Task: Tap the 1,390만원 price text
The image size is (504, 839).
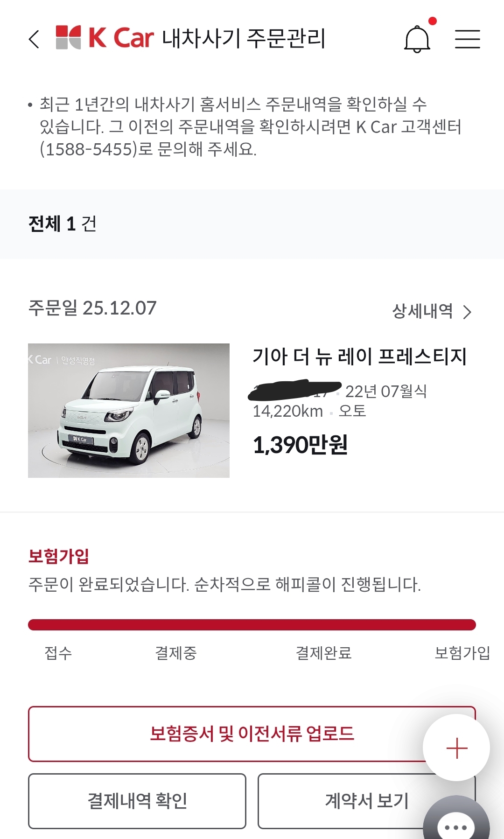Action: (x=300, y=445)
